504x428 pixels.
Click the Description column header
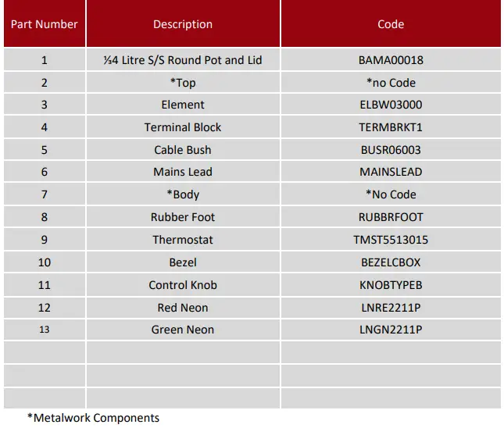pos(183,24)
